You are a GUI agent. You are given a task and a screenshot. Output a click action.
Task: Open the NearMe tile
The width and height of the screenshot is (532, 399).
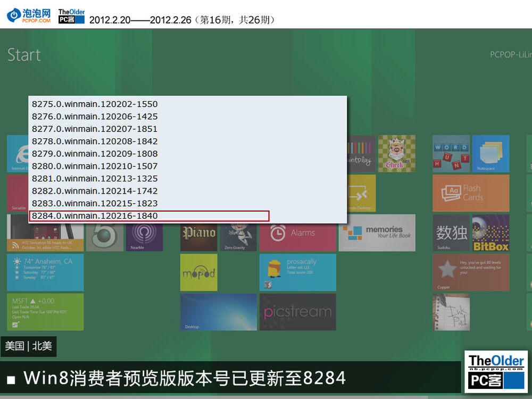[144, 237]
